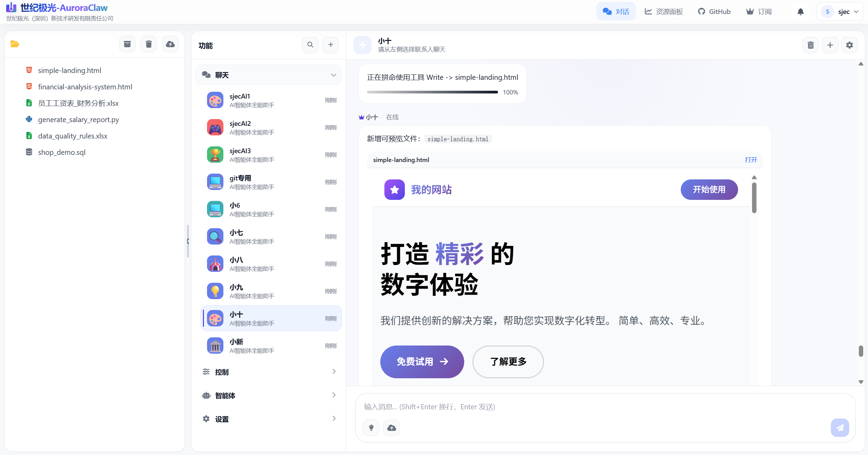Open the folder icon in the files panel

click(x=15, y=44)
